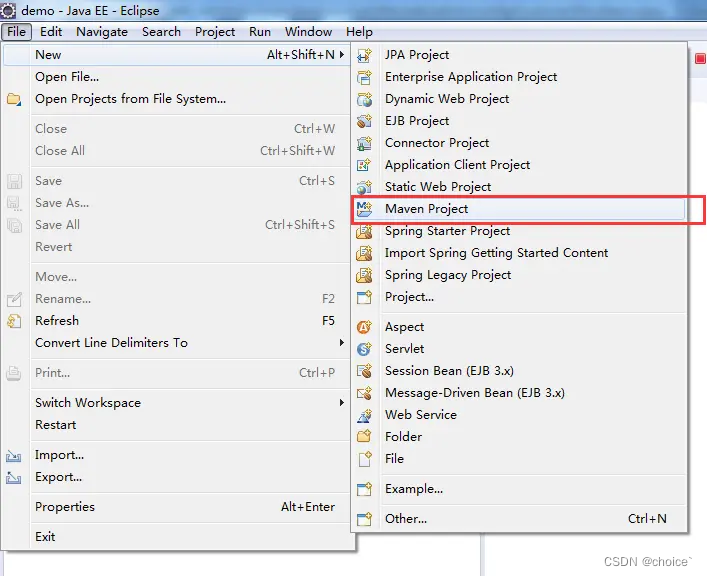Screen dimensions: 707x576
Task: Click the red stop icon behind menu
Action: click(701, 59)
